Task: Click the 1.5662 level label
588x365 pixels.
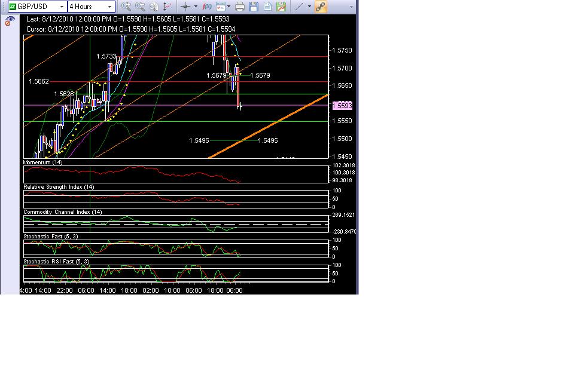Action: pyautogui.click(x=39, y=81)
